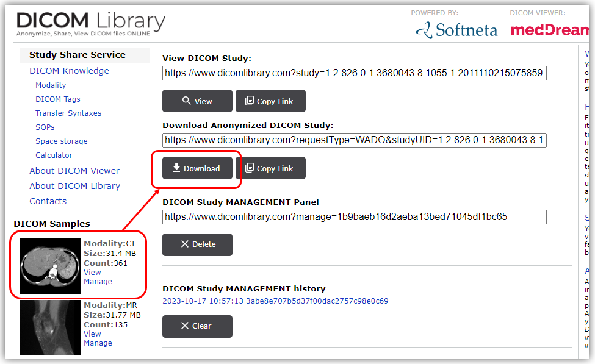Select the Study Share Service menu item

click(x=78, y=55)
